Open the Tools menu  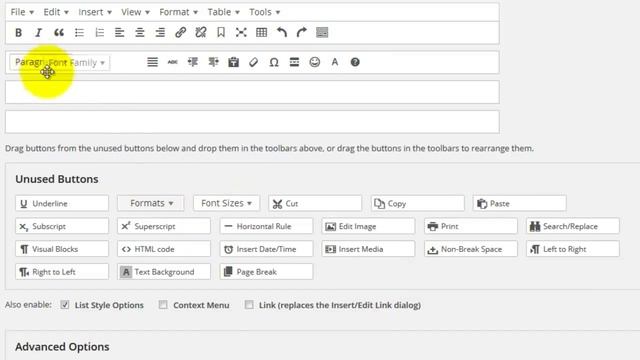[x=264, y=12]
